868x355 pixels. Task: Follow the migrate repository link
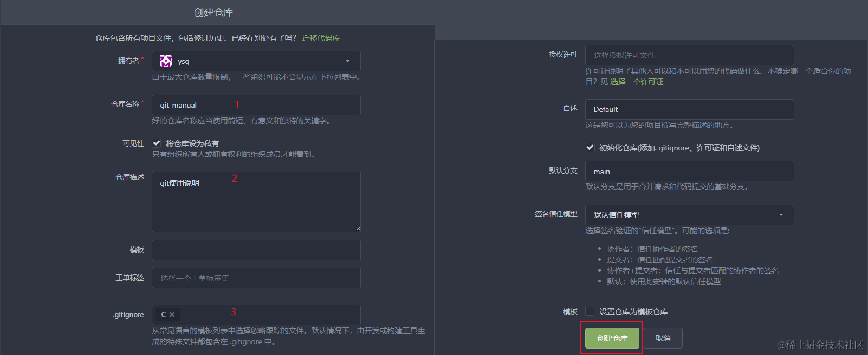coord(321,38)
